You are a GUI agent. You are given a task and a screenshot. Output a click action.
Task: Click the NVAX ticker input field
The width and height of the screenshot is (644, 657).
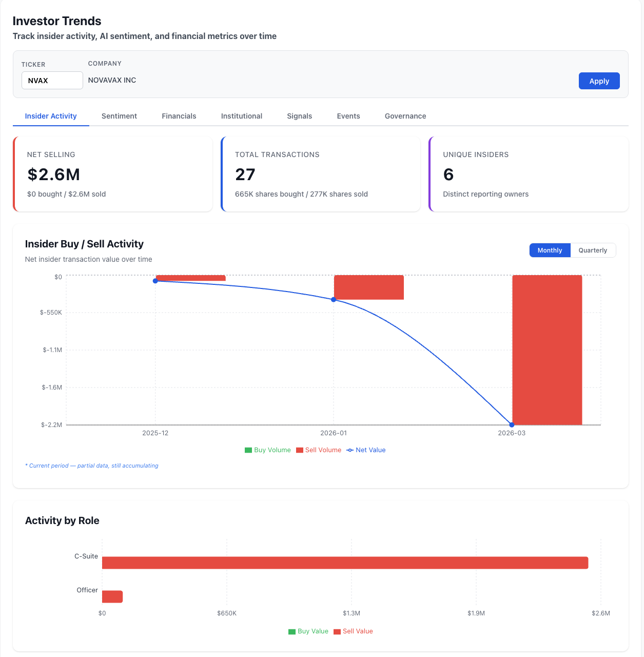pos(52,81)
